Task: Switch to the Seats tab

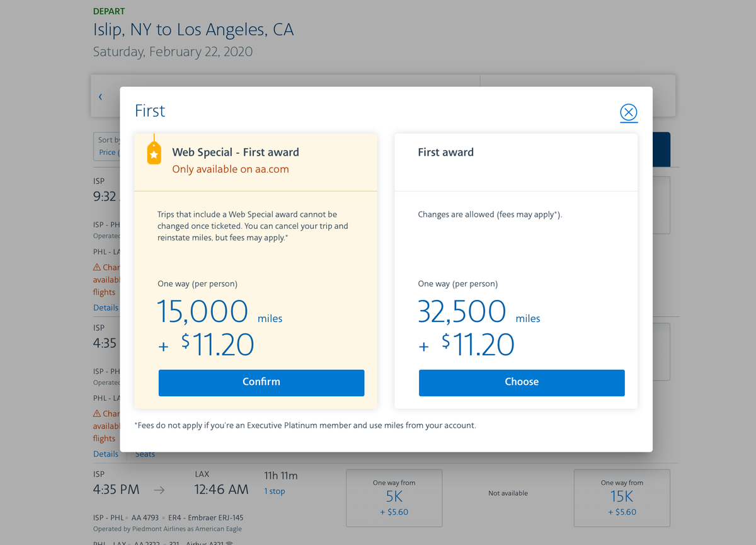Action: click(144, 454)
